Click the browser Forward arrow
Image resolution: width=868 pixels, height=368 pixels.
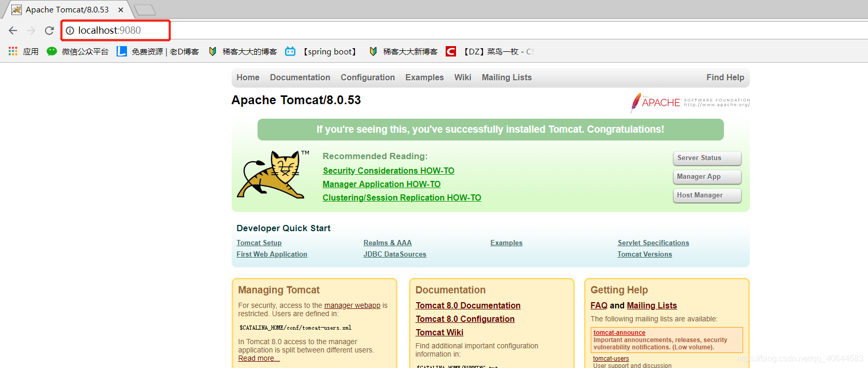31,31
